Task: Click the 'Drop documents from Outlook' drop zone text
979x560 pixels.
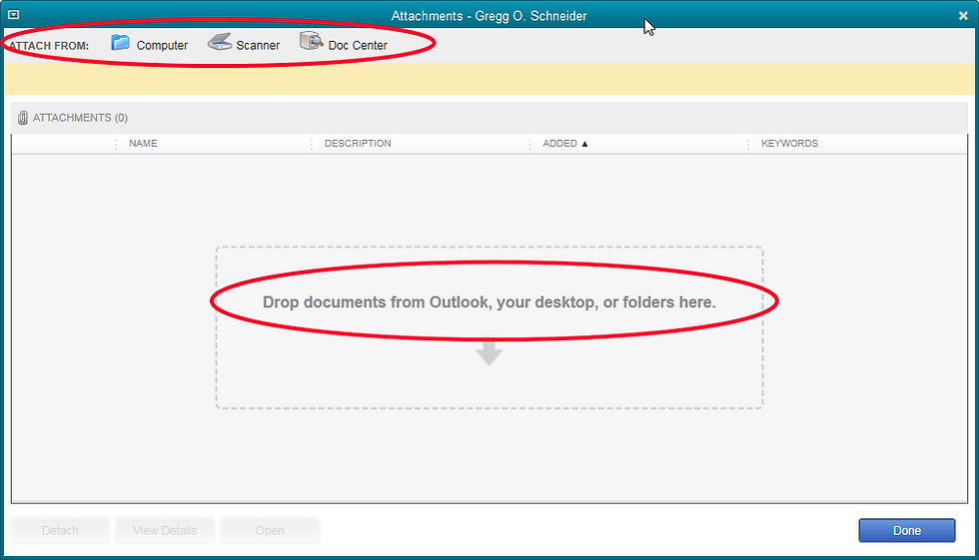Action: click(489, 302)
